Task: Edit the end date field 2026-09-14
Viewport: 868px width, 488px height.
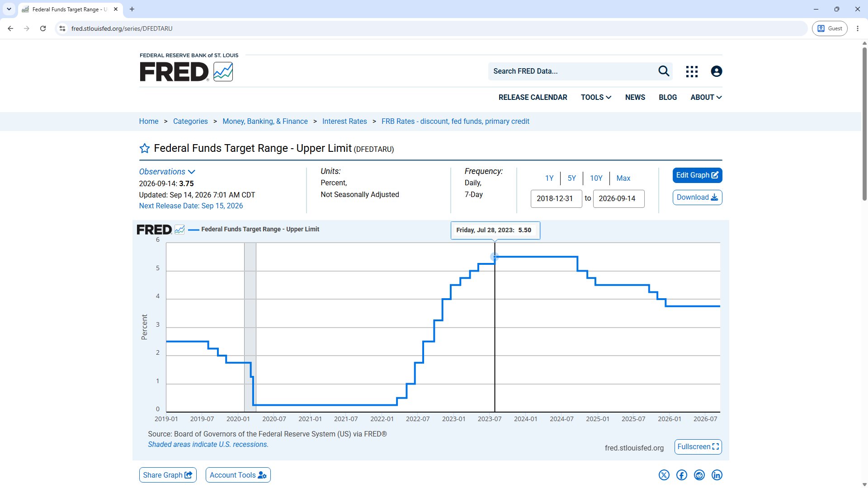Action: click(x=618, y=199)
